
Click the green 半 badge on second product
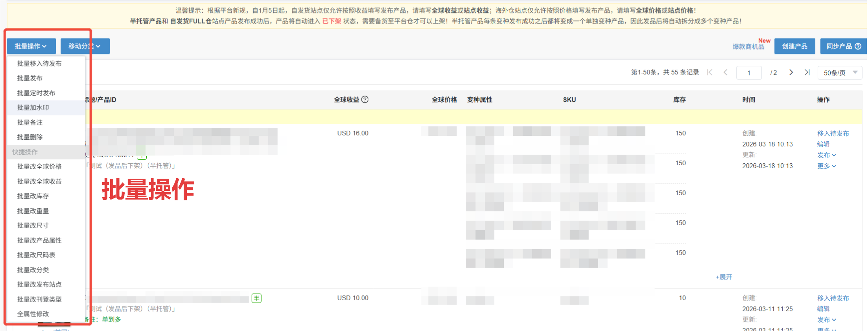click(x=256, y=298)
